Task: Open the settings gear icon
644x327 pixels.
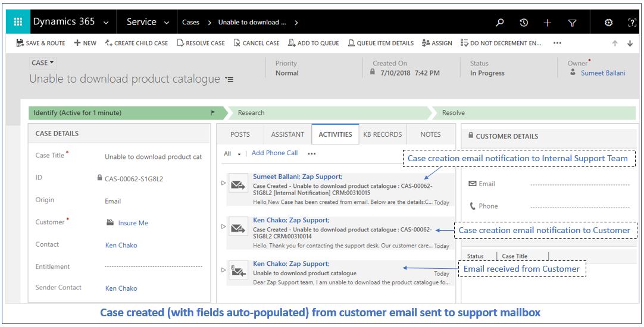Action: click(609, 23)
